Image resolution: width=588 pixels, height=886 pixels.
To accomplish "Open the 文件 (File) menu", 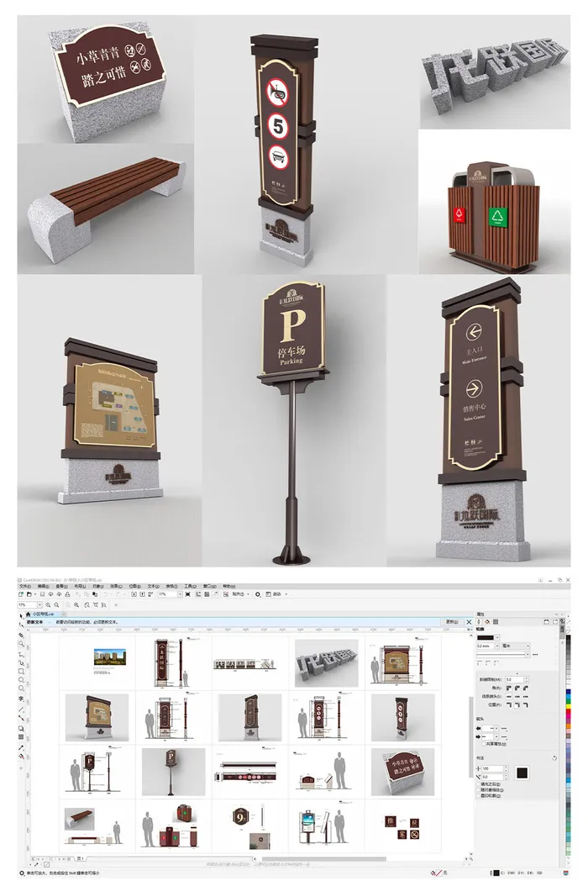I will (26, 586).
